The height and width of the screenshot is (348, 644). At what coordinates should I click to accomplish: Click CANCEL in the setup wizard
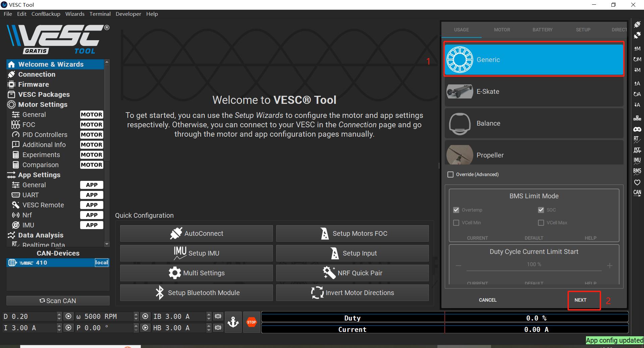pyautogui.click(x=487, y=300)
